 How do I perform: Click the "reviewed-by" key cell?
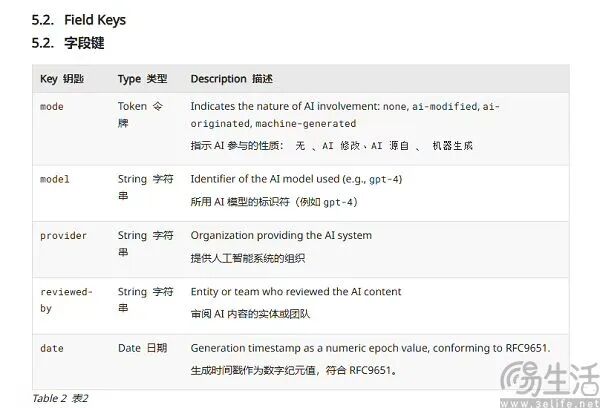click(x=66, y=300)
